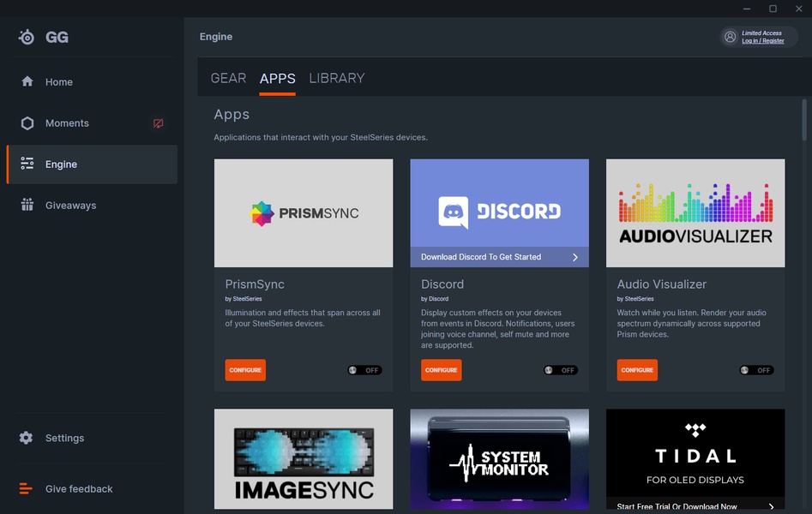Turn on the Audio Visualizer toggle
Viewport: 812px width, 514px height.
click(756, 370)
